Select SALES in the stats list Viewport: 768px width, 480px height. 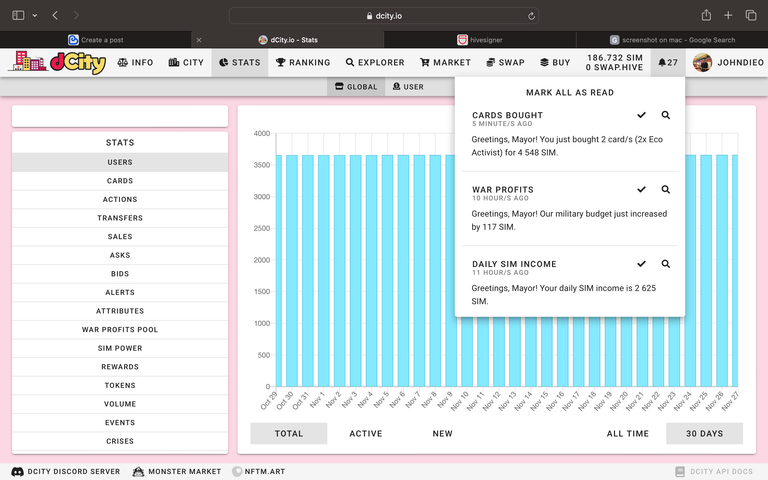pyautogui.click(x=120, y=237)
